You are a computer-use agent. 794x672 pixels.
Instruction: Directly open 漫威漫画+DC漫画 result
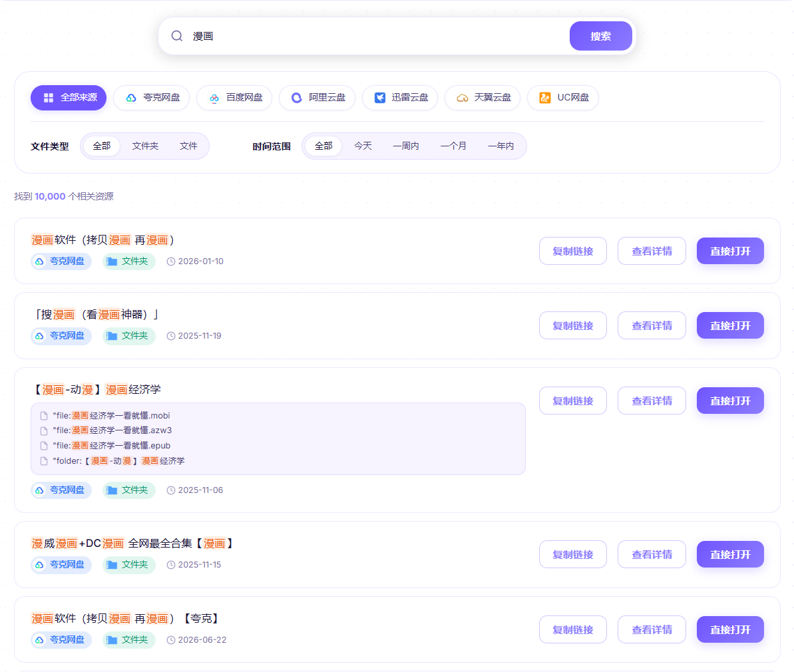[730, 554]
